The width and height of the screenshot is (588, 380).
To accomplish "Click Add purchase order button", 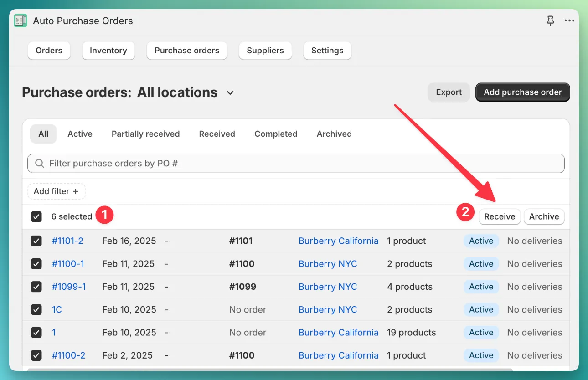I will coord(522,92).
